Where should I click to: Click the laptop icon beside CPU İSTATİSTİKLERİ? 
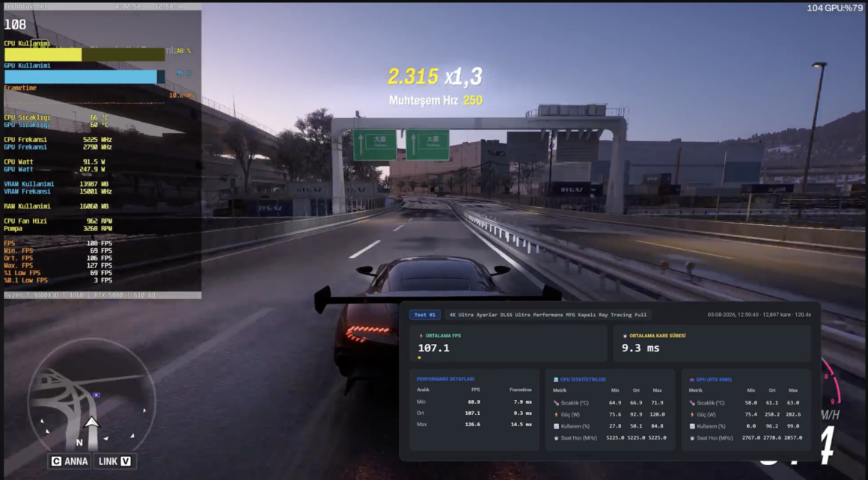tap(556, 379)
